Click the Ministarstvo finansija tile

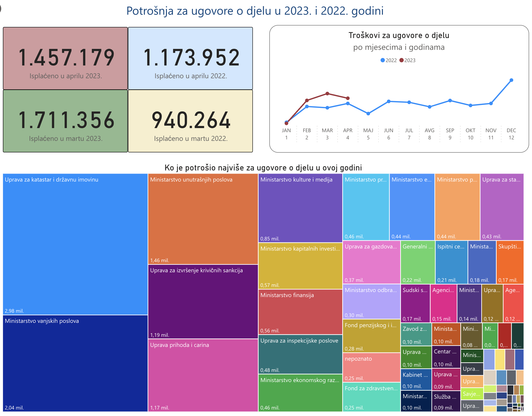300,312
